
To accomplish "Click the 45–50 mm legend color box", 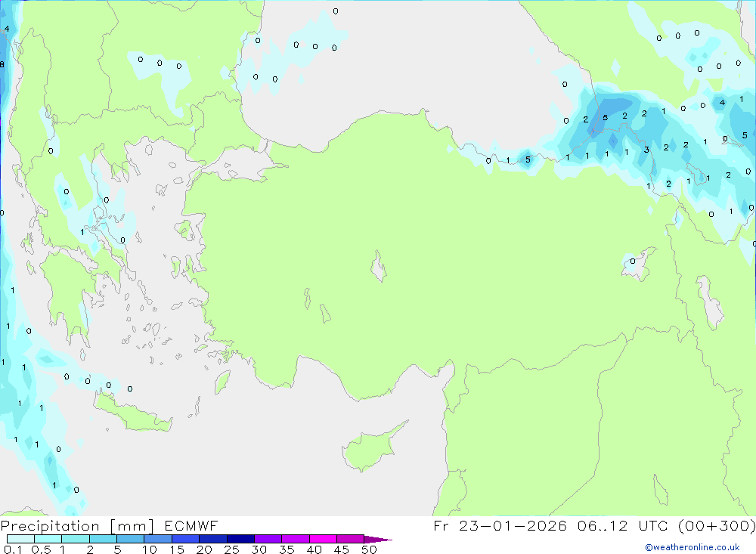I will pos(350,539).
